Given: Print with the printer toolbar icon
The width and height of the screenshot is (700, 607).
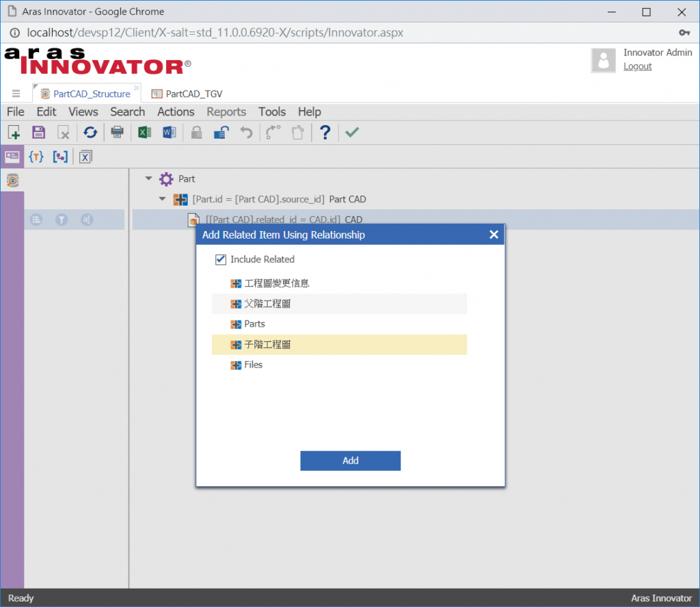Looking at the screenshot, I should pyautogui.click(x=118, y=132).
